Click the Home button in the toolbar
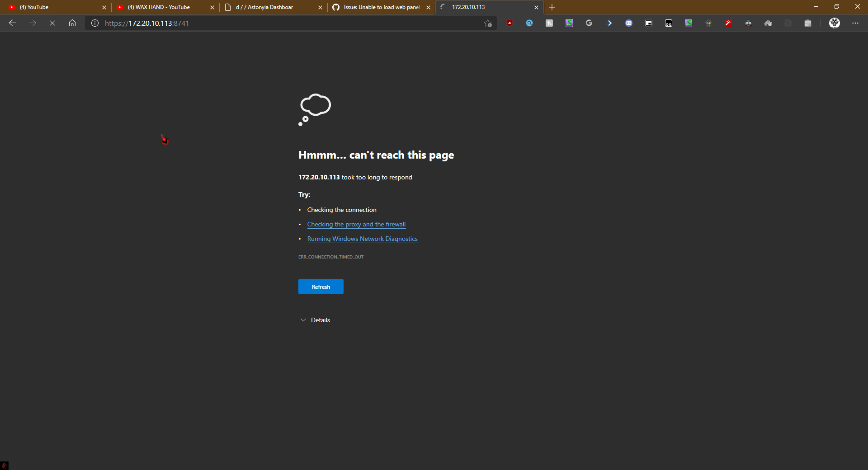The width and height of the screenshot is (868, 470). 72,23
